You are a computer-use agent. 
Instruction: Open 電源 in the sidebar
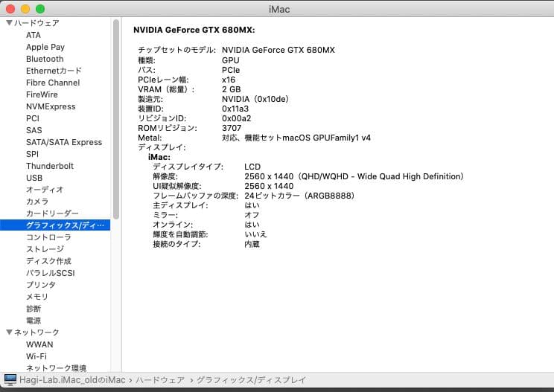[x=34, y=321]
